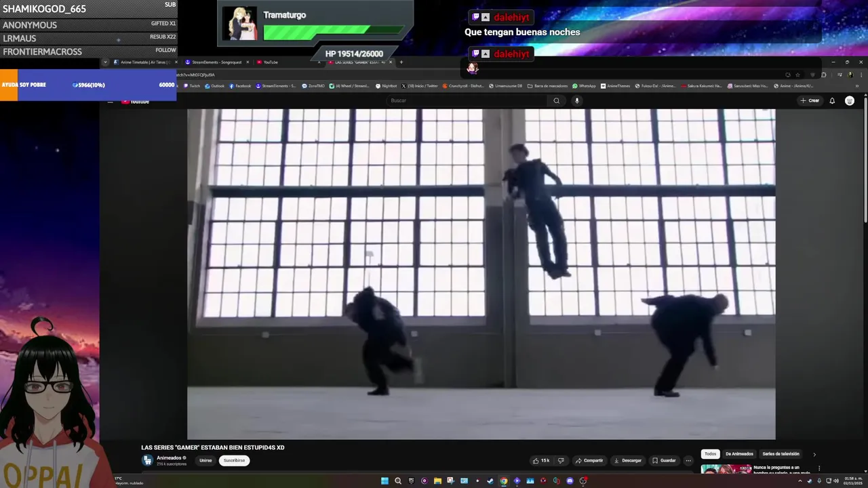The width and height of the screenshot is (868, 488).
Task: Open the YouTube account avatar menu
Action: pos(850,100)
